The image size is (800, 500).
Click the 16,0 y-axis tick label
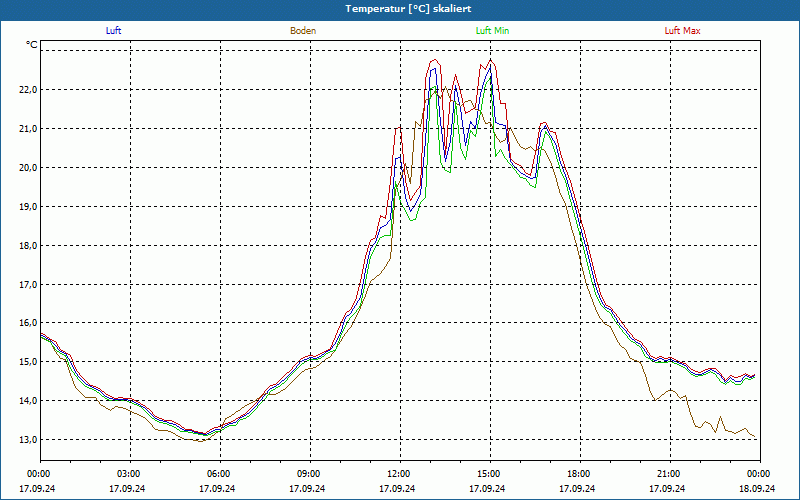click(x=26, y=323)
